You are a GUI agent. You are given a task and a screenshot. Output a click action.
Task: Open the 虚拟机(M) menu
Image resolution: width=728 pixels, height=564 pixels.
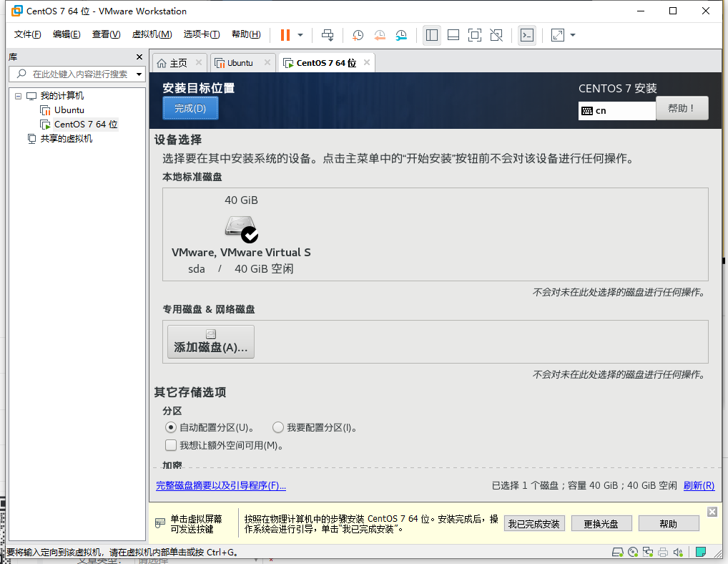pyautogui.click(x=152, y=34)
